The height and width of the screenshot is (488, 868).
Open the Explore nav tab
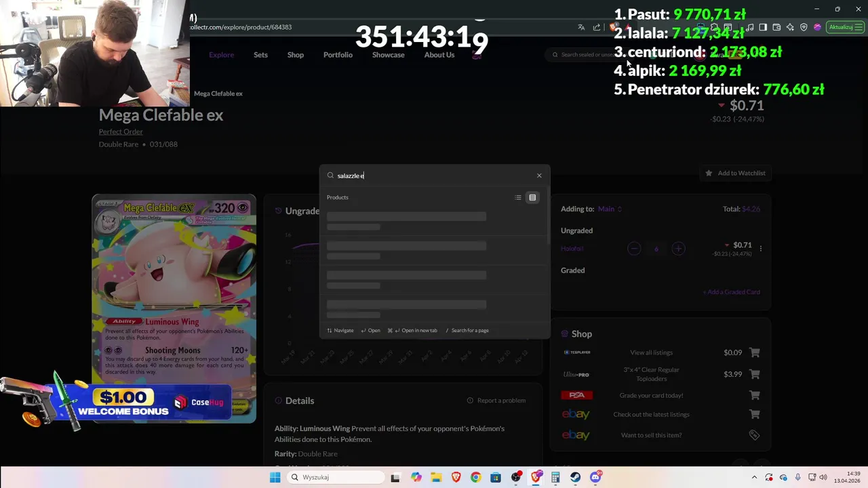point(221,55)
